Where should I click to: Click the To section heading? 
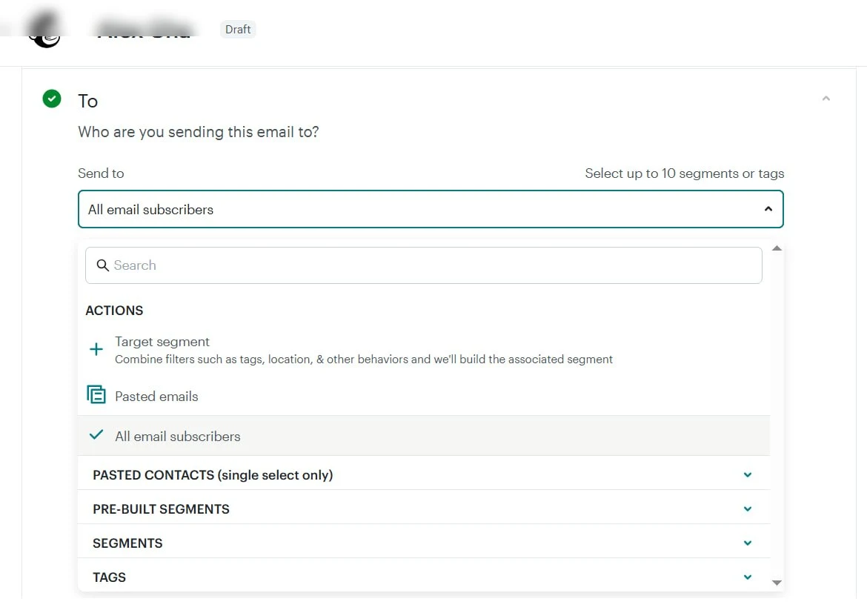[x=88, y=102]
